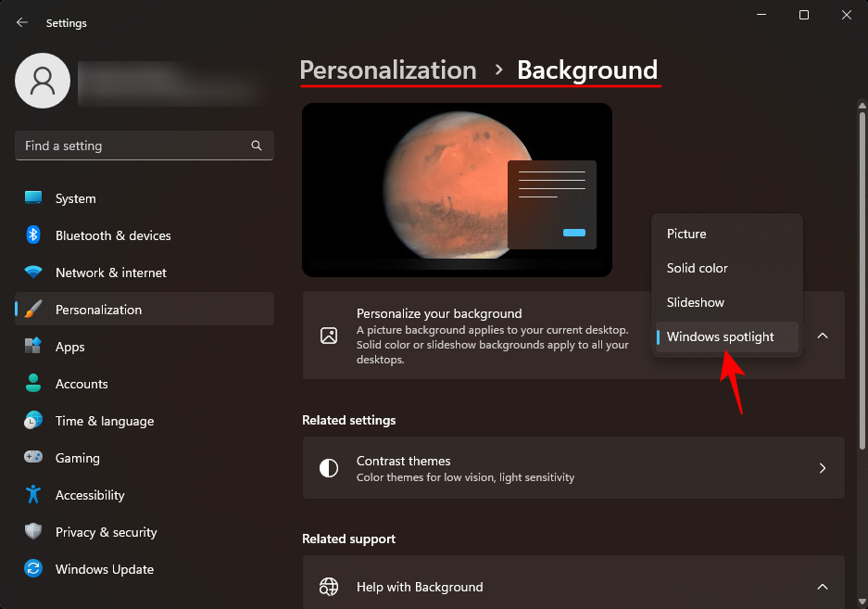Open System settings text label

coord(76,198)
